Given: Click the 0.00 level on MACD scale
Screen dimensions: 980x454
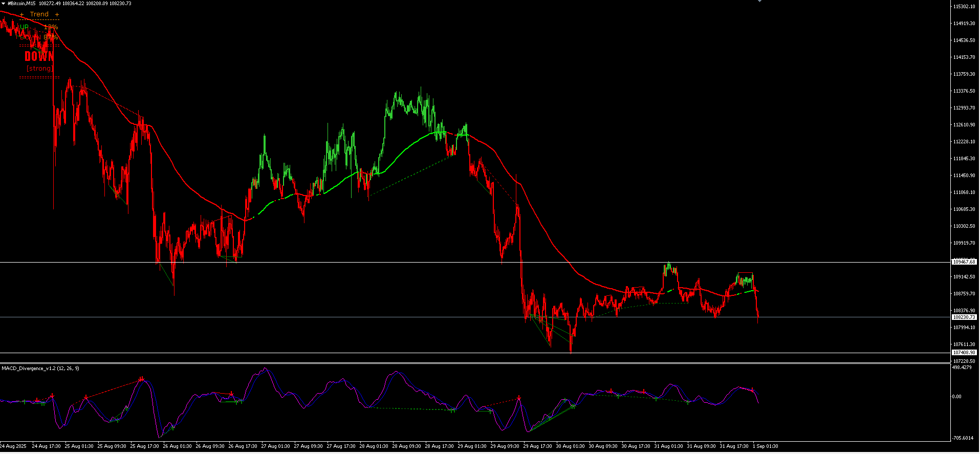Looking at the screenshot, I should pyautogui.click(x=956, y=397).
